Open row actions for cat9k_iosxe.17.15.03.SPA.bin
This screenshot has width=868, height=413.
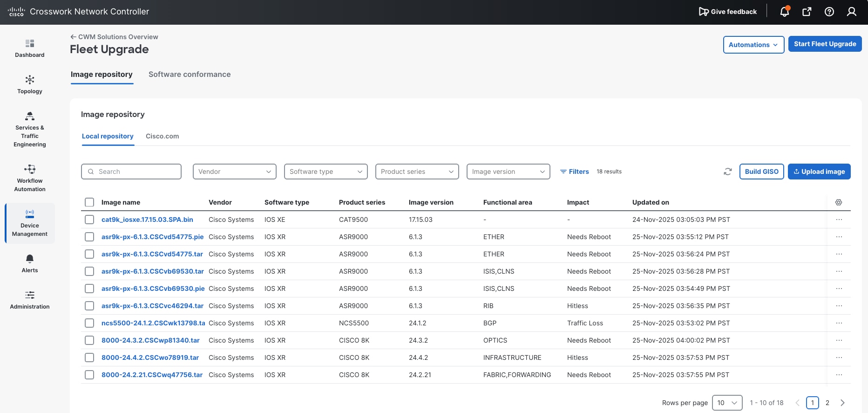point(839,220)
